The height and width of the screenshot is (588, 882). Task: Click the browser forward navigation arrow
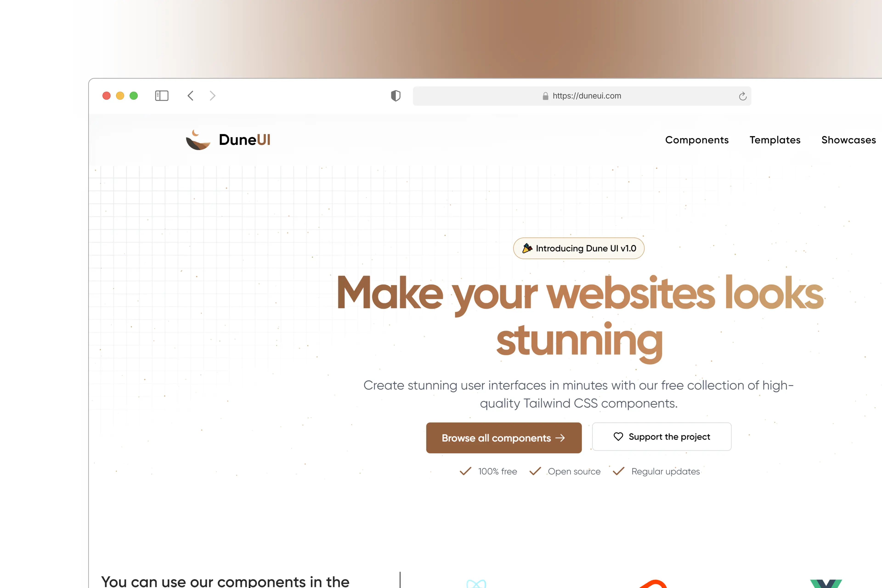click(x=213, y=95)
